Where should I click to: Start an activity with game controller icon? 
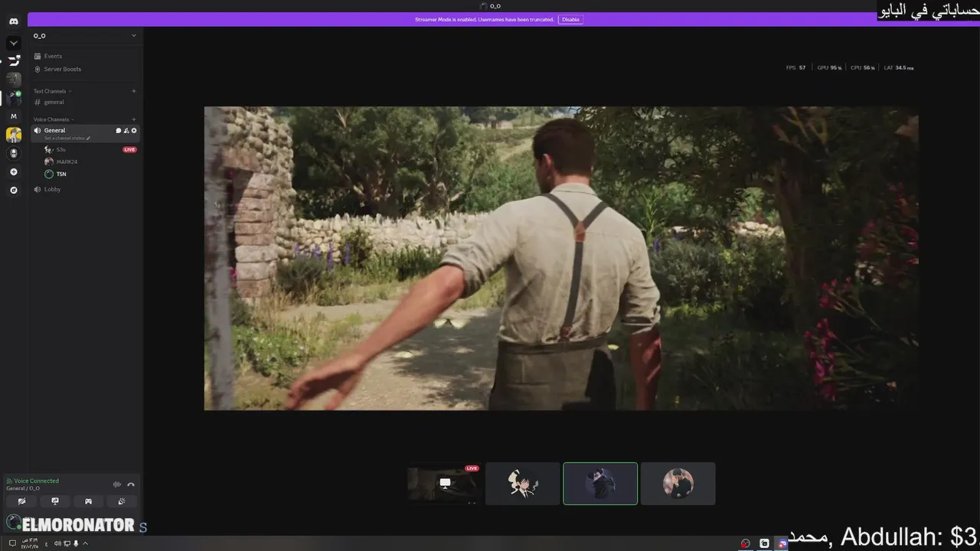point(88,501)
